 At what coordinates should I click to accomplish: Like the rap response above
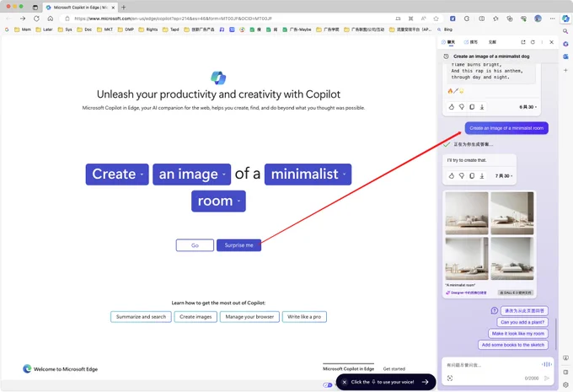[452, 107]
